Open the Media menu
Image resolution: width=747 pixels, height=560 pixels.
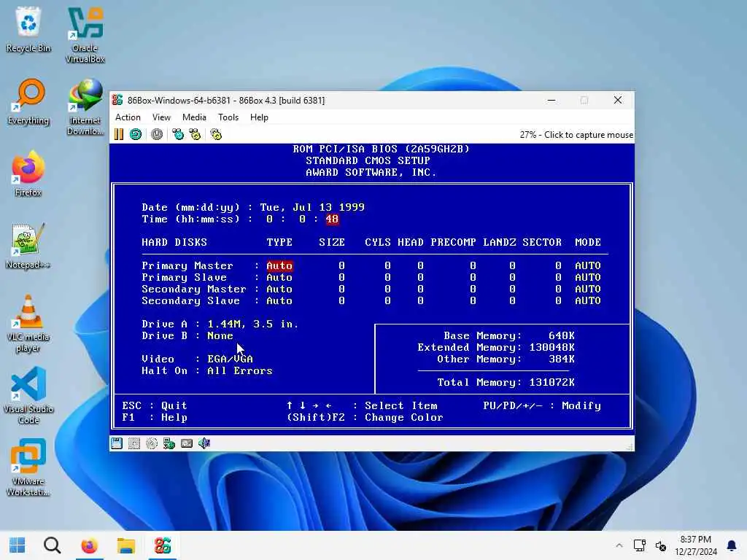tap(194, 117)
